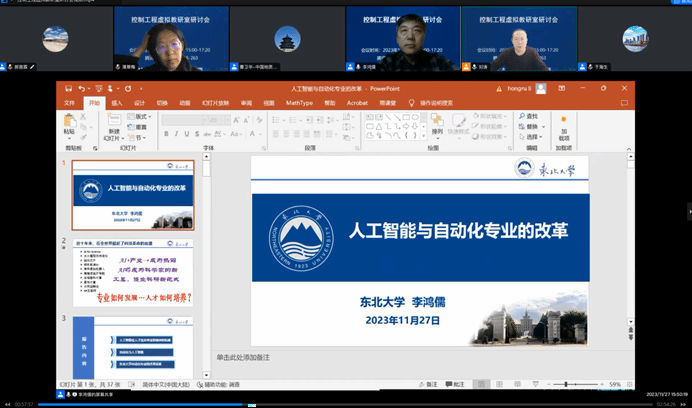Toggle Italic text formatting
Viewport: 692px width, 408px height.
(175, 134)
